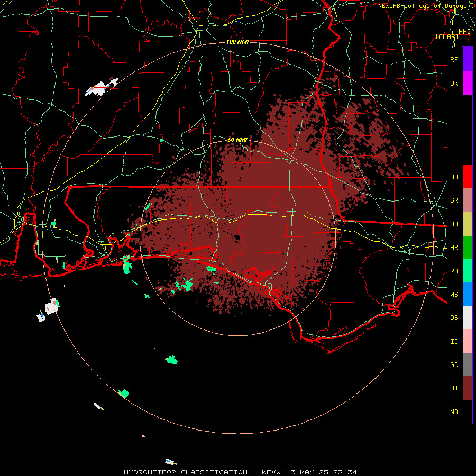Click the BD legend label
This screenshot has width=476, height=476.
click(454, 224)
